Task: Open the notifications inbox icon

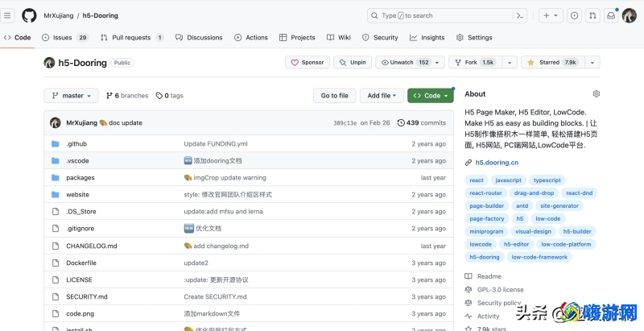Action: [611, 15]
